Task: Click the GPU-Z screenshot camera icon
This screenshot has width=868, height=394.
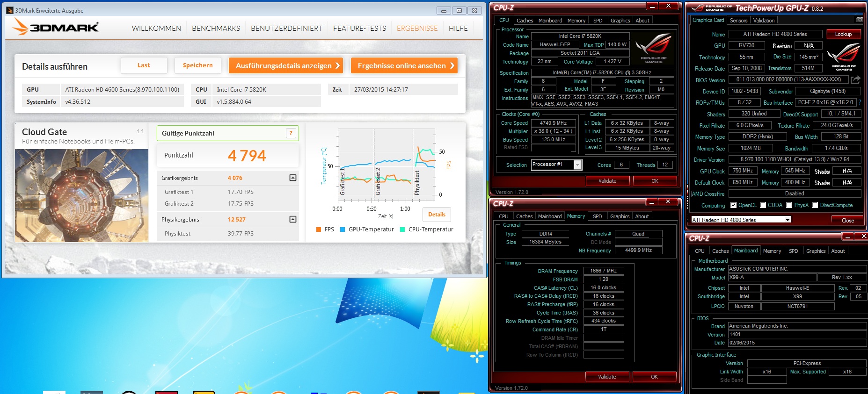Action: pos(859,20)
